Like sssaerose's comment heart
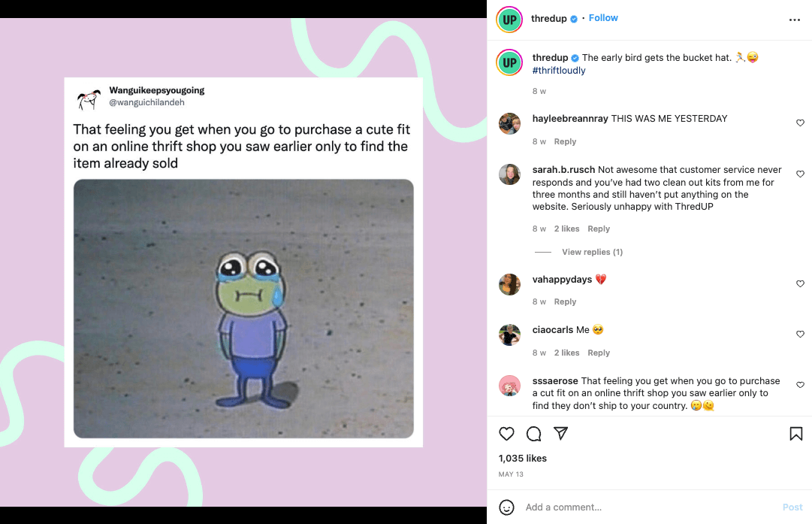The width and height of the screenshot is (812, 524). click(800, 385)
